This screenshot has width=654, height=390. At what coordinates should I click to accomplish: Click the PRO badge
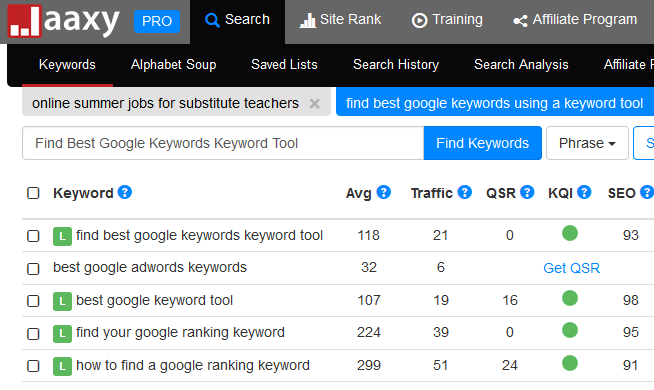tap(157, 21)
